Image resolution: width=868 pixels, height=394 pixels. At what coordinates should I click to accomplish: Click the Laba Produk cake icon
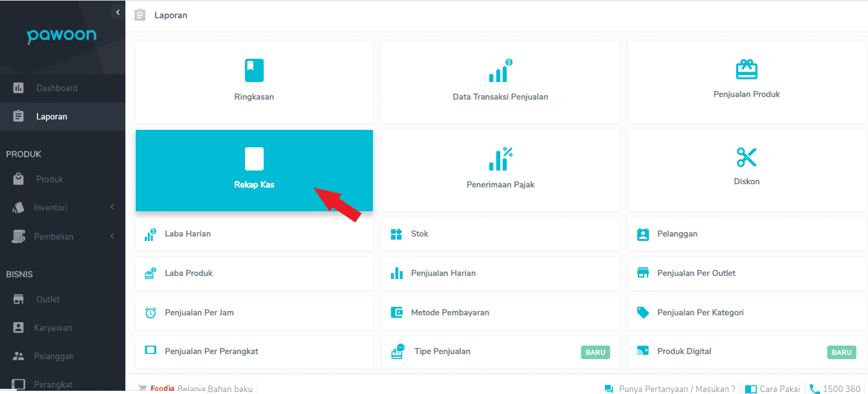(151, 273)
